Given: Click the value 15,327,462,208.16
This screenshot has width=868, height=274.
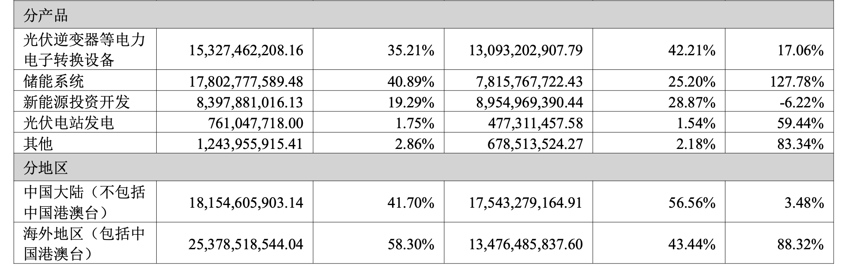Looking at the screenshot, I should (x=246, y=50).
